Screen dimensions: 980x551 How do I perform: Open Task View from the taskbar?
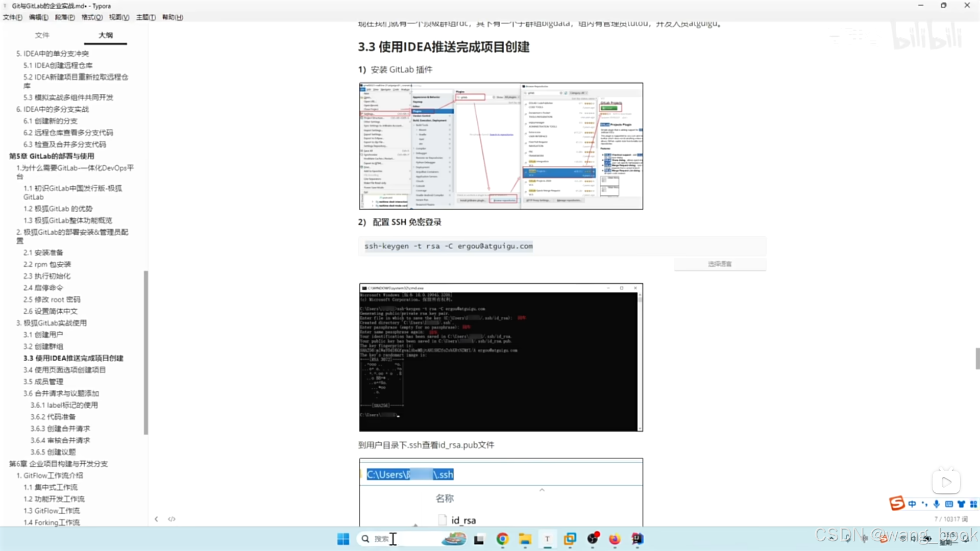click(x=479, y=539)
